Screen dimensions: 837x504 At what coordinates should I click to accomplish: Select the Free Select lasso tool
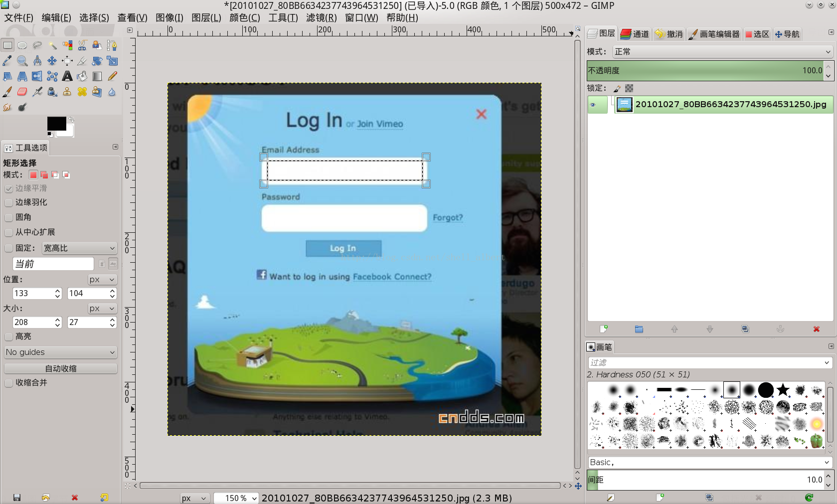(x=37, y=45)
